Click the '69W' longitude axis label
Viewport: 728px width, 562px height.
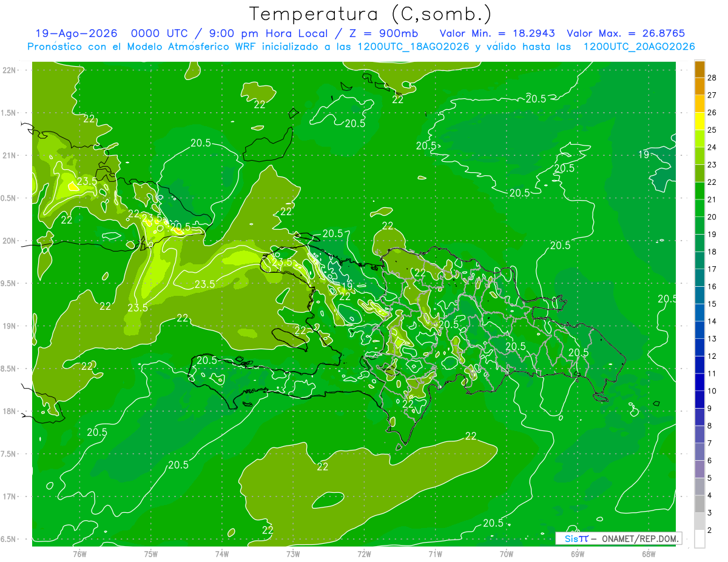578,554
